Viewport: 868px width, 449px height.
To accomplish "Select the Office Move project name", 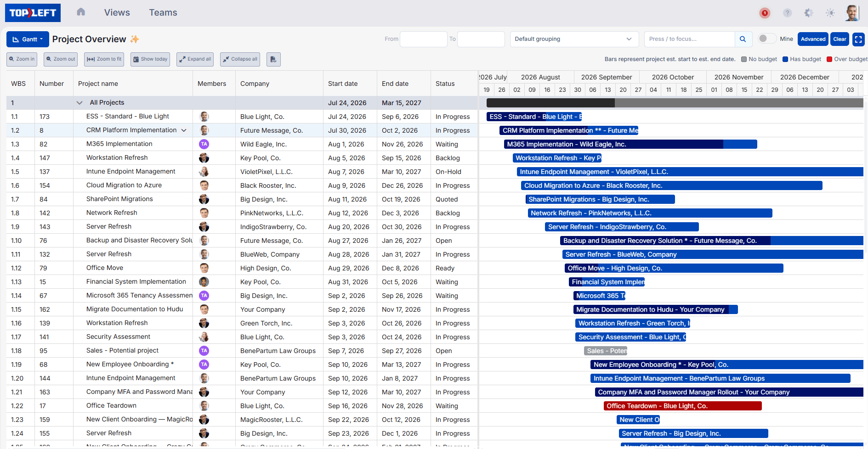I will tap(105, 268).
